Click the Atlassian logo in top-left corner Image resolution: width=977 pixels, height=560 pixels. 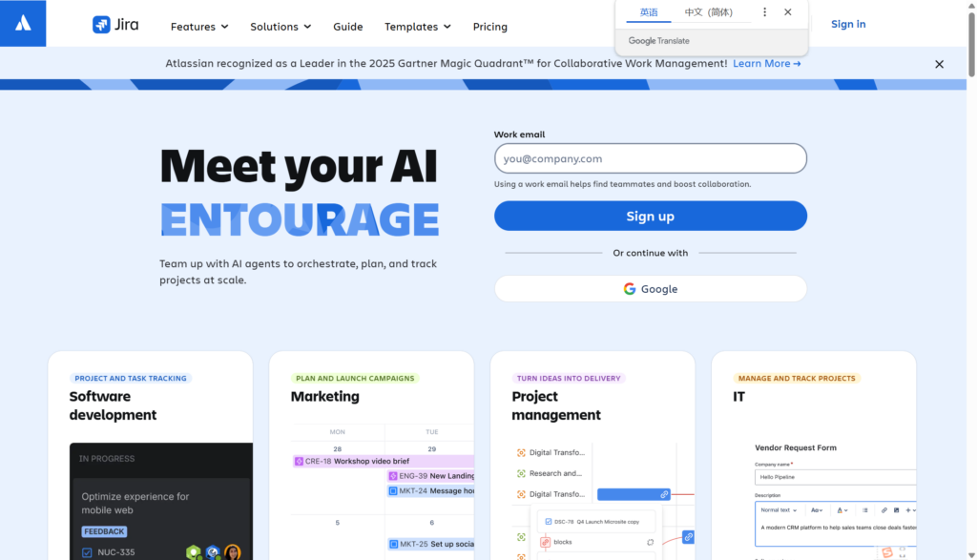click(x=23, y=23)
